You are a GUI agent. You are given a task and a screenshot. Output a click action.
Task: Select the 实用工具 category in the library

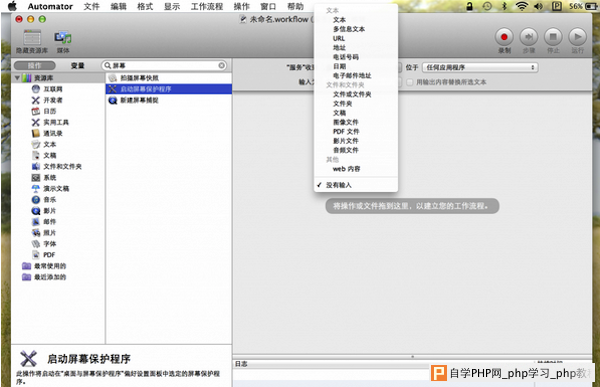(56, 122)
